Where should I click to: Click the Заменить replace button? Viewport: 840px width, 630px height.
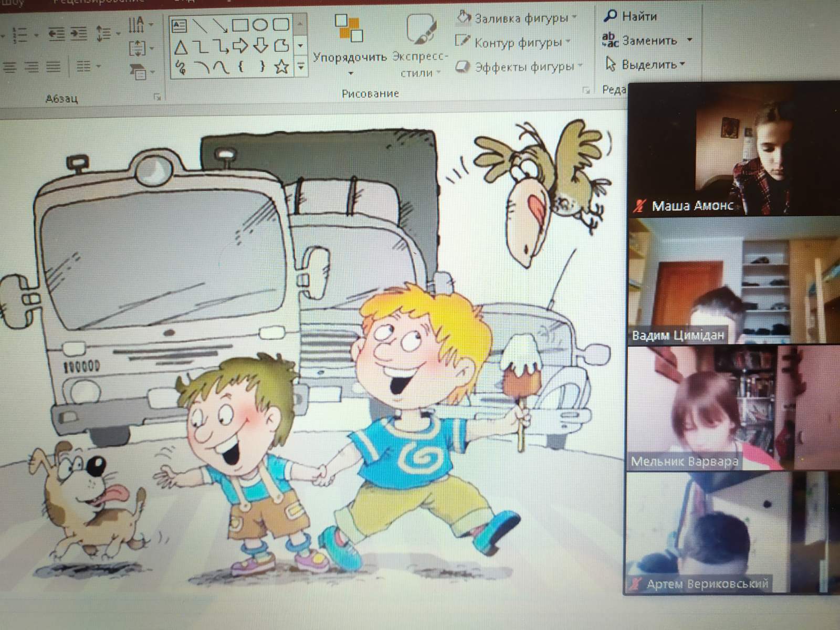point(646,40)
